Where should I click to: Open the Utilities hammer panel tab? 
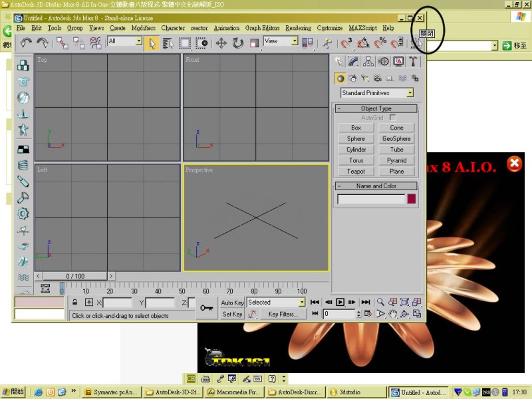coord(413,62)
